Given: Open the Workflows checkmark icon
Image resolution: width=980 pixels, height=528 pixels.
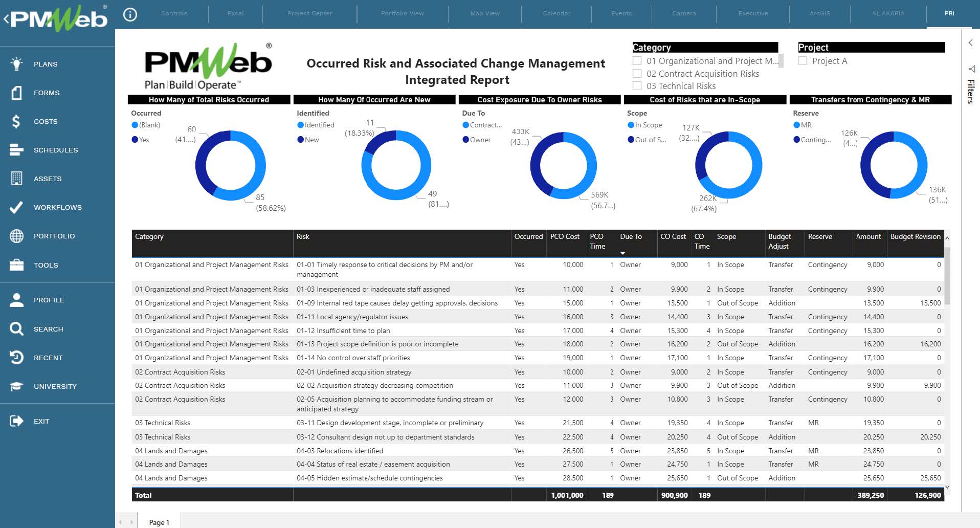Looking at the screenshot, I should pyautogui.click(x=16, y=207).
